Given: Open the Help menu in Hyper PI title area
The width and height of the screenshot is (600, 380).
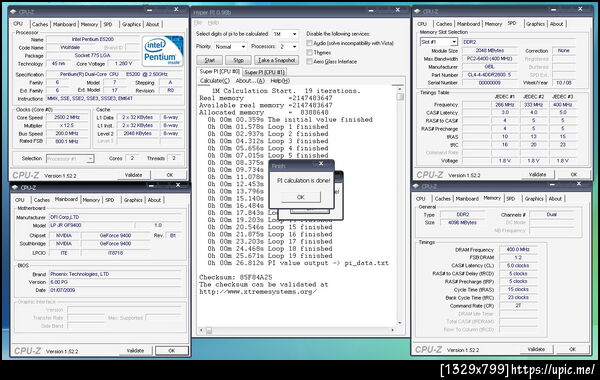Looking at the screenshot, I should coord(213,23).
